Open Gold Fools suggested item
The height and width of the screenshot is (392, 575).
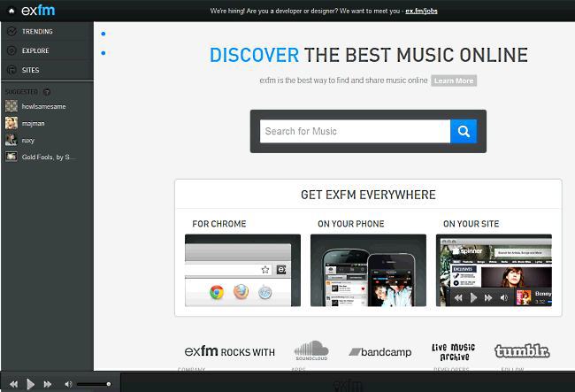tap(49, 157)
